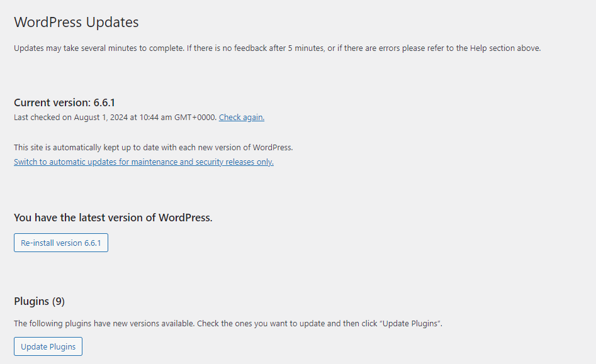
Task: Click the "Check again." link
Action: coord(241,117)
